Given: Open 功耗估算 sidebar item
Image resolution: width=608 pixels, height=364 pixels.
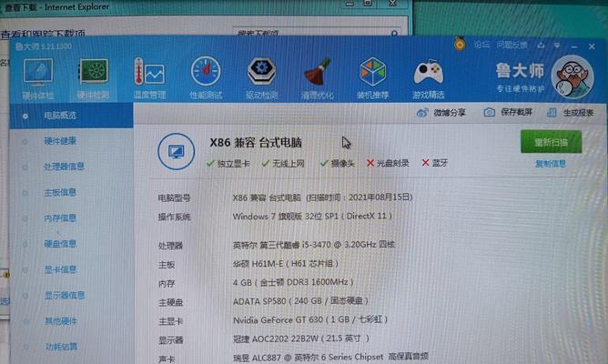Looking at the screenshot, I should point(61,347).
